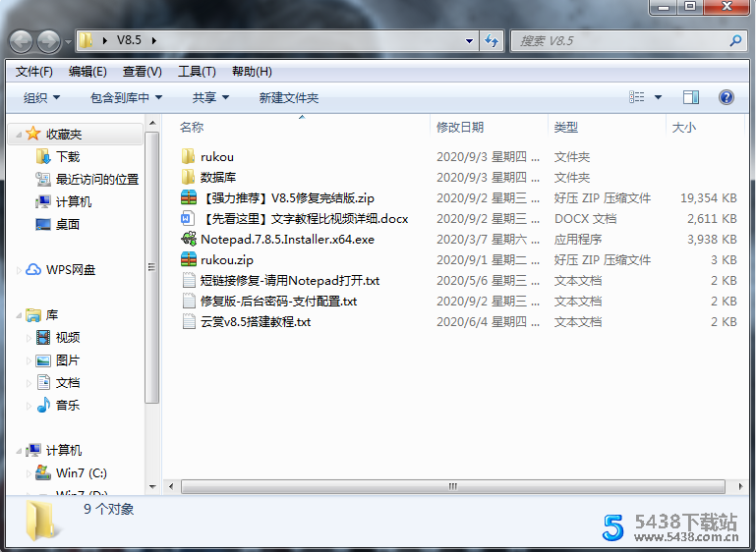Click the 2020/3/7 date cell
This screenshot has width=756, height=552.
488,240
